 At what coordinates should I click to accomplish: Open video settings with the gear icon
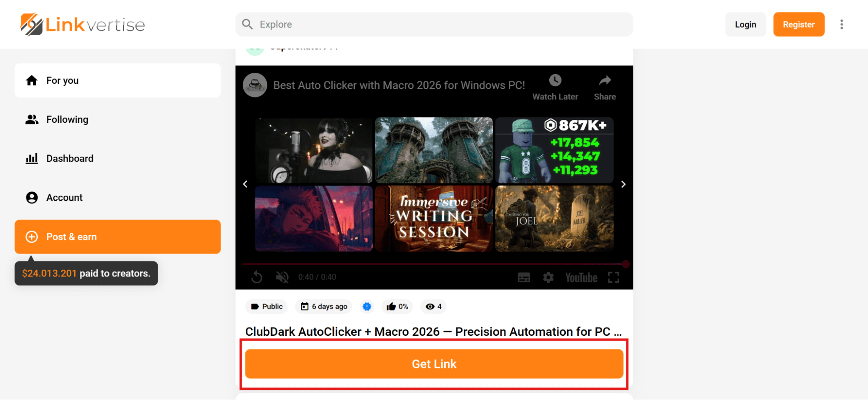tap(548, 277)
